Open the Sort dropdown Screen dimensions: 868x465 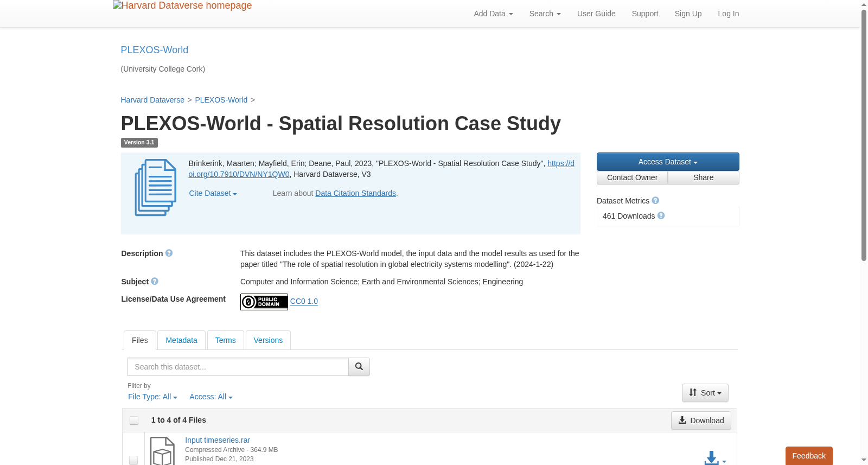tap(705, 393)
